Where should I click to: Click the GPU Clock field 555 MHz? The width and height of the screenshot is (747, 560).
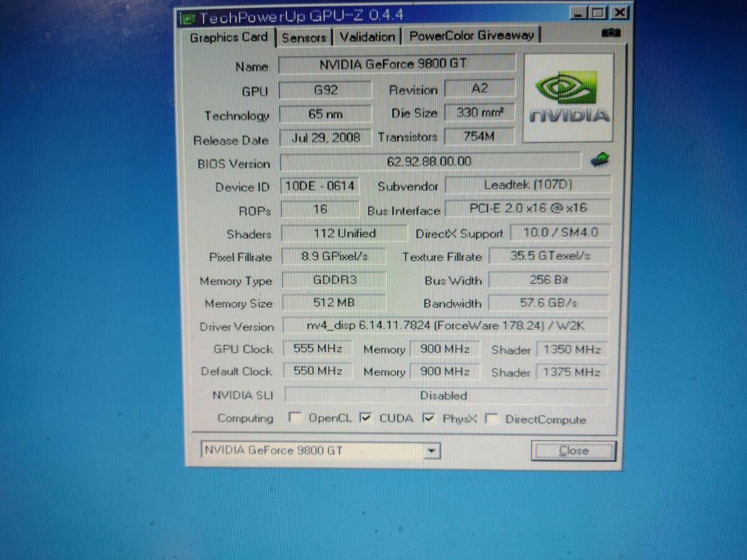[317, 349]
